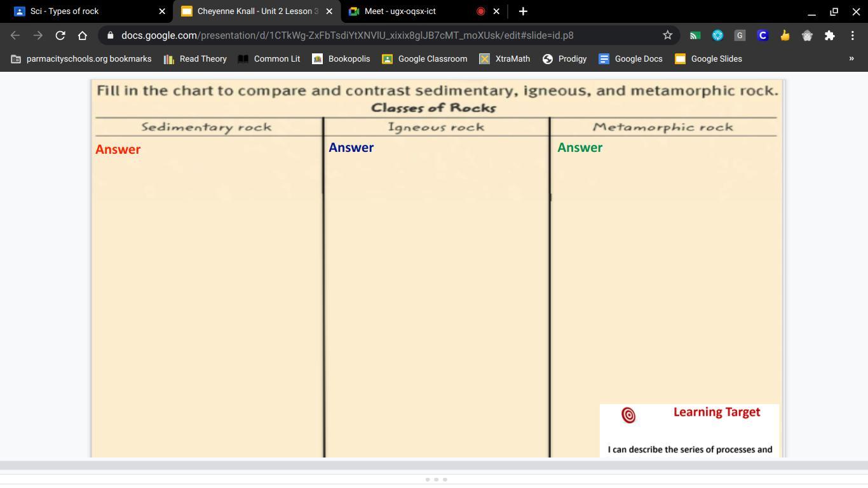Open the Read Theory bookmark

coord(195,58)
